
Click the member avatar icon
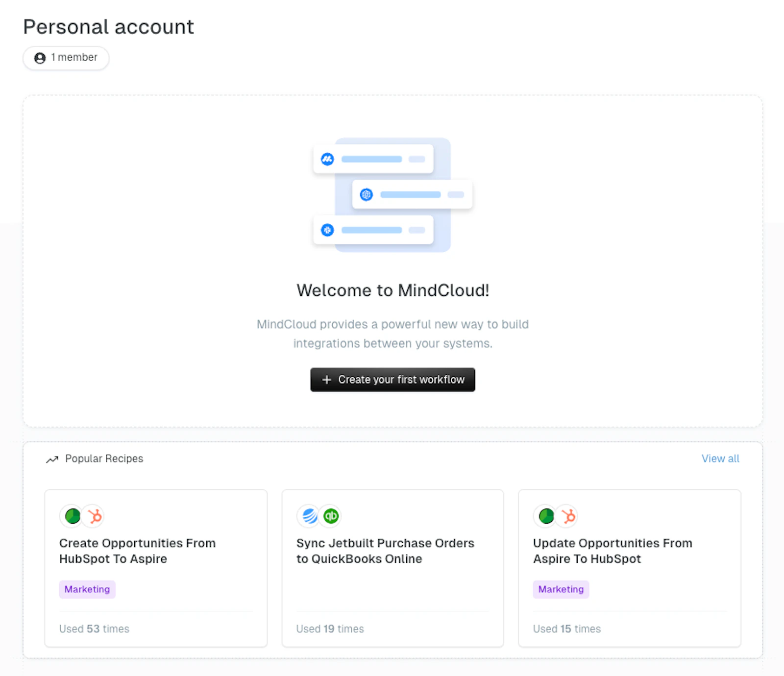(40, 58)
